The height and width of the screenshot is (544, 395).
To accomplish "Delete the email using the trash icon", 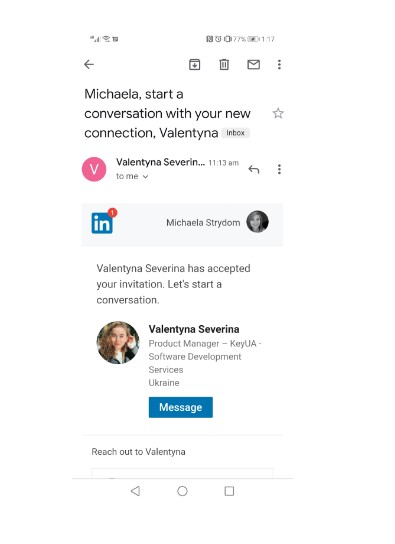I will (x=224, y=65).
